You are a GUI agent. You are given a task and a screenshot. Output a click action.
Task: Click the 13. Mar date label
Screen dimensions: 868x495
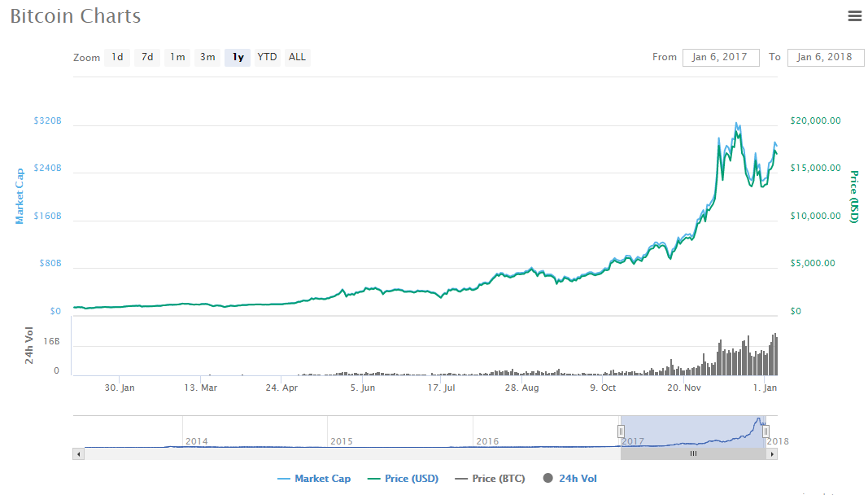click(200, 388)
